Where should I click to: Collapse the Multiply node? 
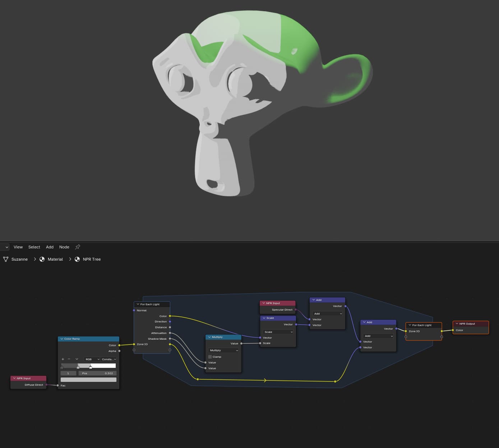[209, 337]
